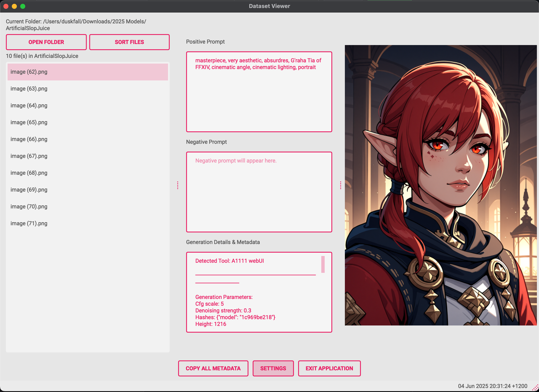539x392 pixels.
Task: Select image (62).png in file list
Action: coord(29,72)
